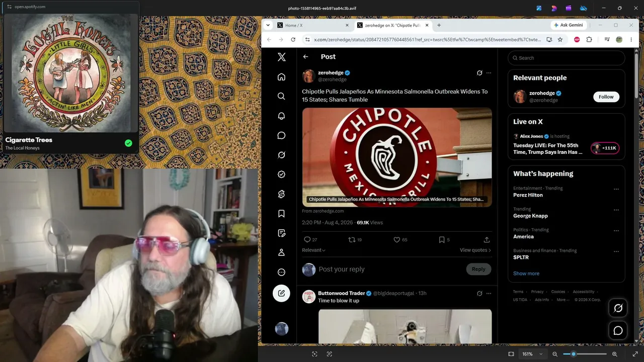This screenshot has height=362, width=644.
Task: Enter fullscreen in the photo viewer
Action: (x=635, y=354)
